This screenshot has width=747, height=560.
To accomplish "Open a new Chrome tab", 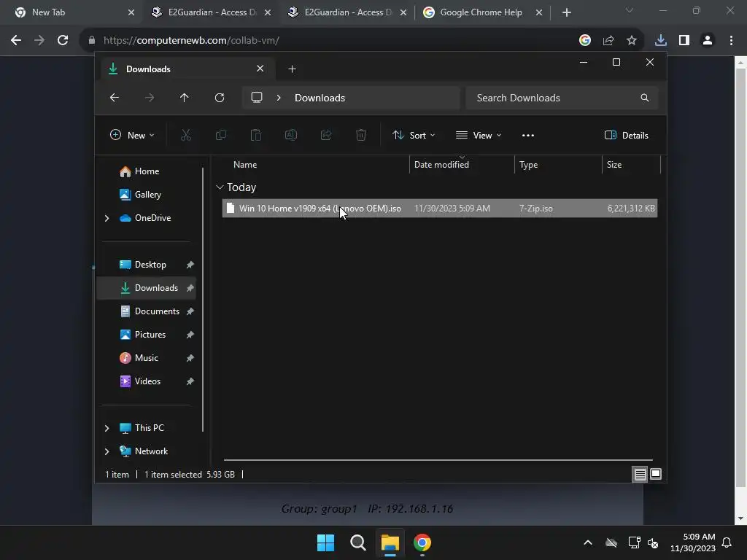I will pyautogui.click(x=566, y=12).
